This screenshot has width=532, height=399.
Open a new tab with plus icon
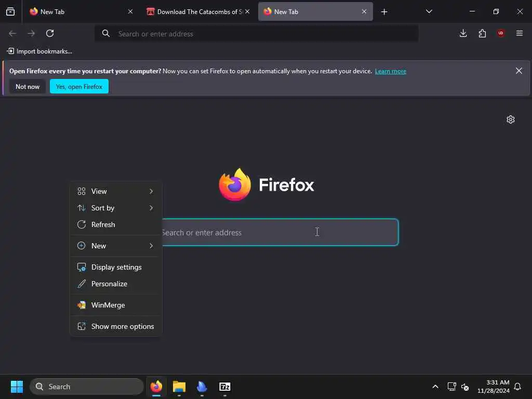(384, 12)
